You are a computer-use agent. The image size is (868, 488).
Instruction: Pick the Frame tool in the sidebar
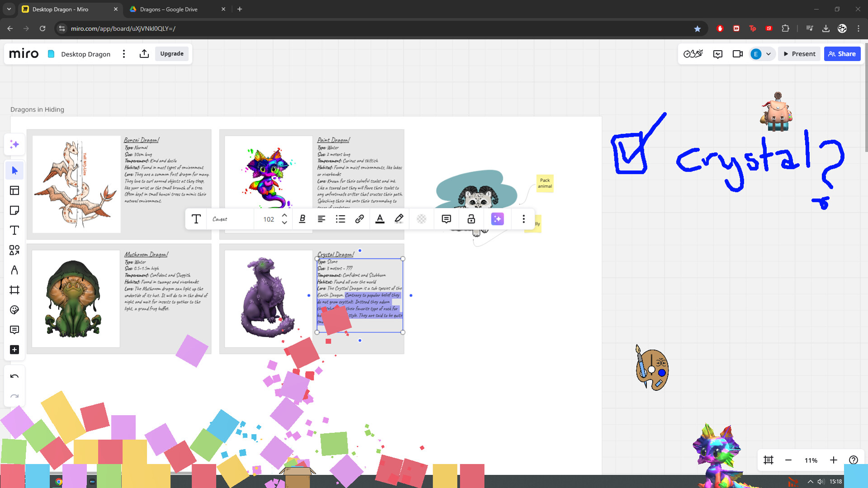(14, 290)
